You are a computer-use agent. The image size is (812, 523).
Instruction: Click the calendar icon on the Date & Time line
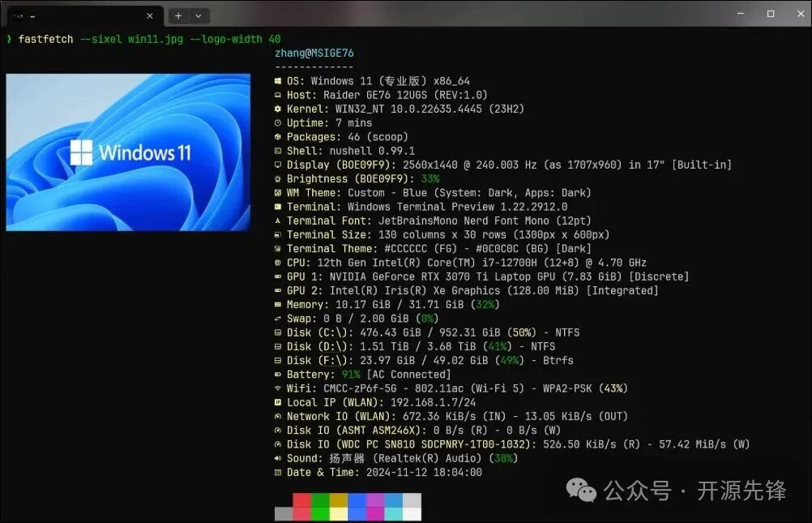tap(279, 472)
